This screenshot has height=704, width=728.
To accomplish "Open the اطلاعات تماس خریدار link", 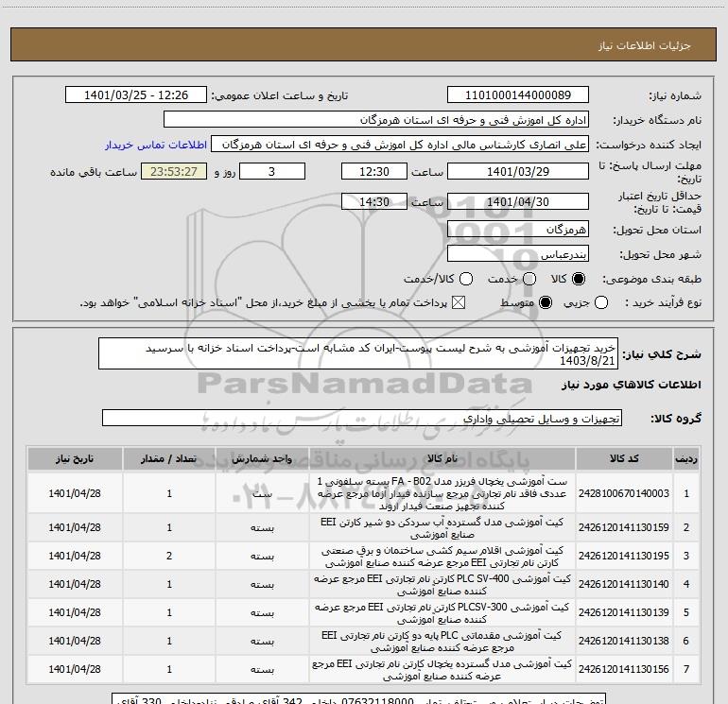I will pyautogui.click(x=156, y=145).
